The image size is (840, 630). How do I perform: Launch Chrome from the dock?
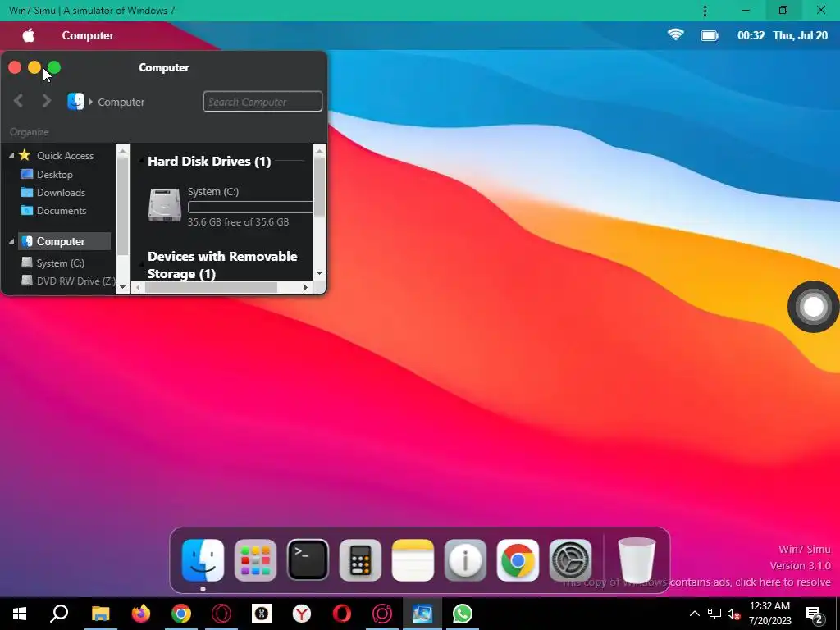(x=518, y=560)
